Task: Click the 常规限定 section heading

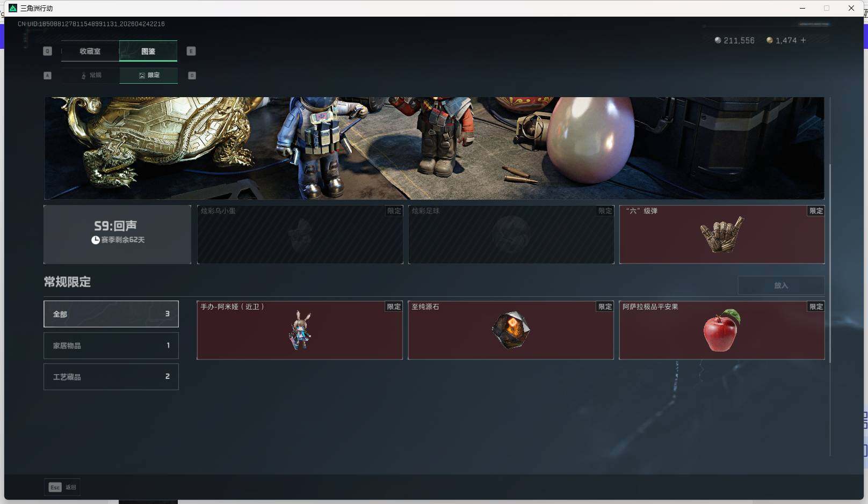Action: click(67, 282)
